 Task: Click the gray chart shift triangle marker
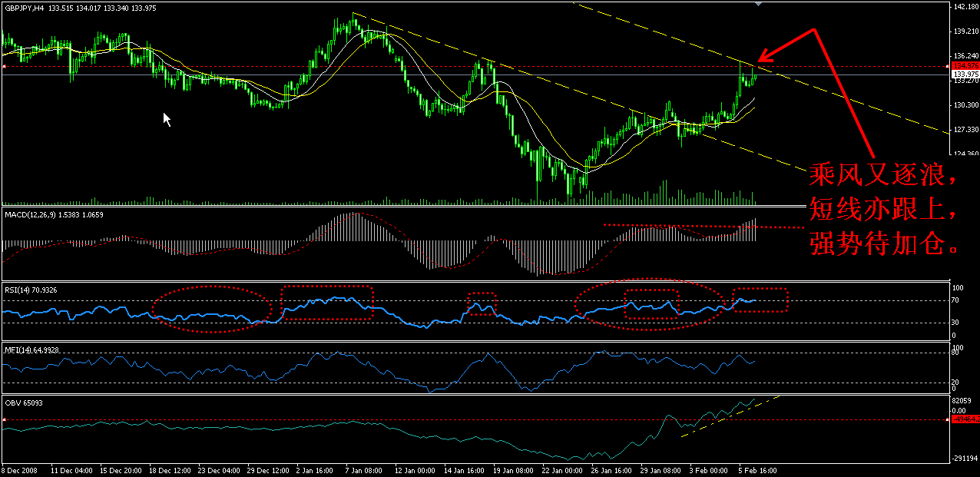759,4
